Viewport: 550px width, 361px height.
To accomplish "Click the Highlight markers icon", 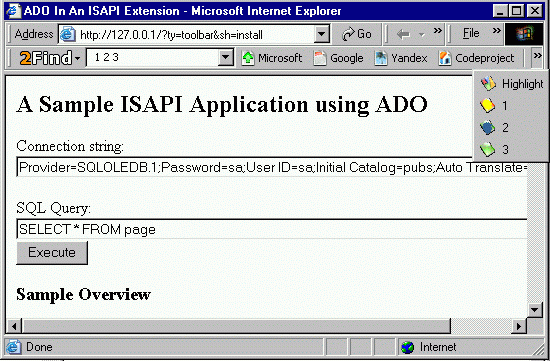I will pyautogui.click(x=488, y=83).
